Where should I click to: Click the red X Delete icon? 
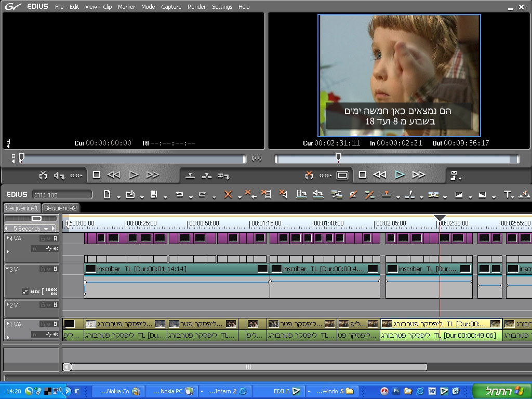[x=228, y=194]
